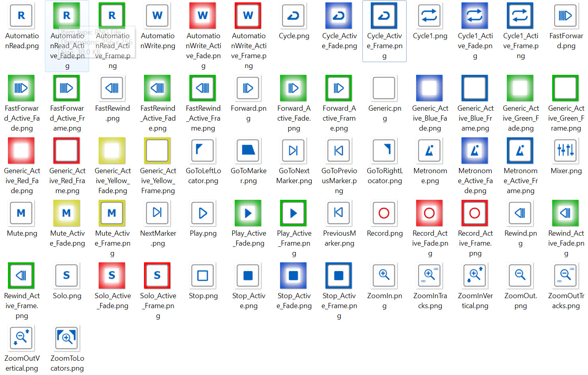588x375 pixels.
Task: Select the Generic_Active_Red_Fade.png thumbnail
Action: coord(21,150)
